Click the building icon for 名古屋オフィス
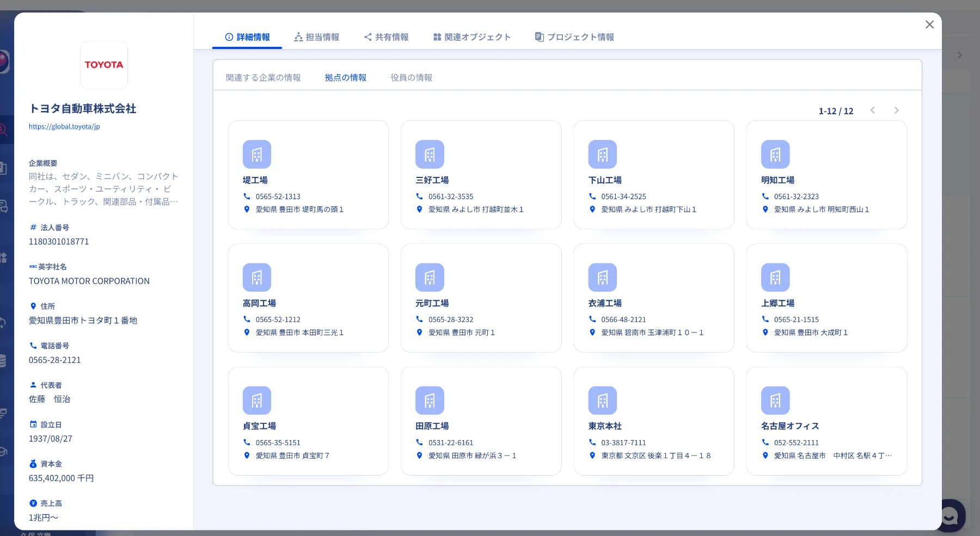980x536 pixels. (775, 401)
